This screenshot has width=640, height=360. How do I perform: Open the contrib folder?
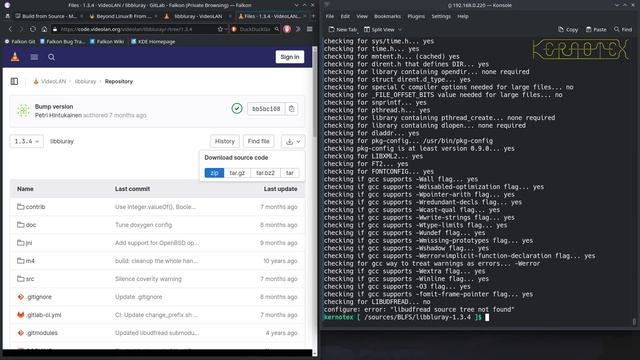36,207
